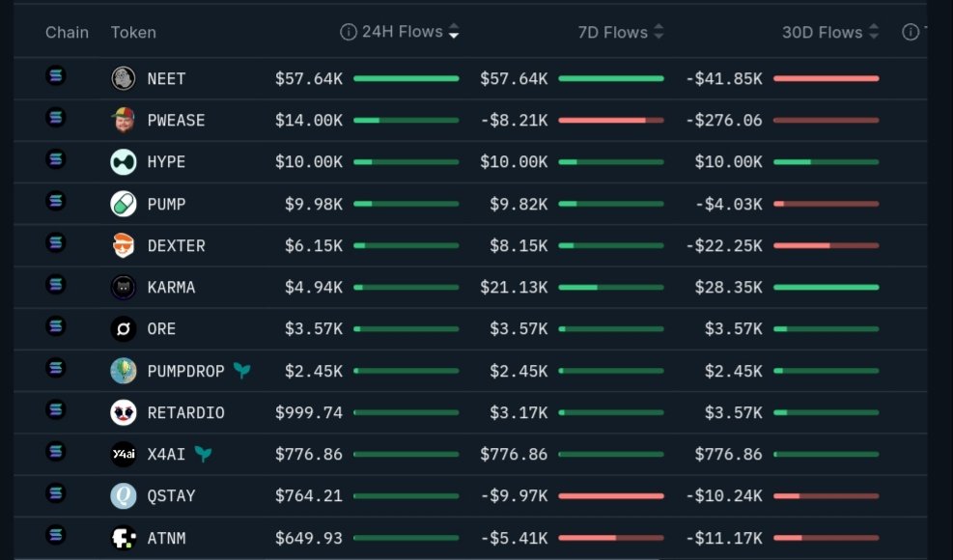Image resolution: width=953 pixels, height=560 pixels.
Task: Sort by 30D Flows column arrows
Action: pyautogui.click(x=873, y=33)
